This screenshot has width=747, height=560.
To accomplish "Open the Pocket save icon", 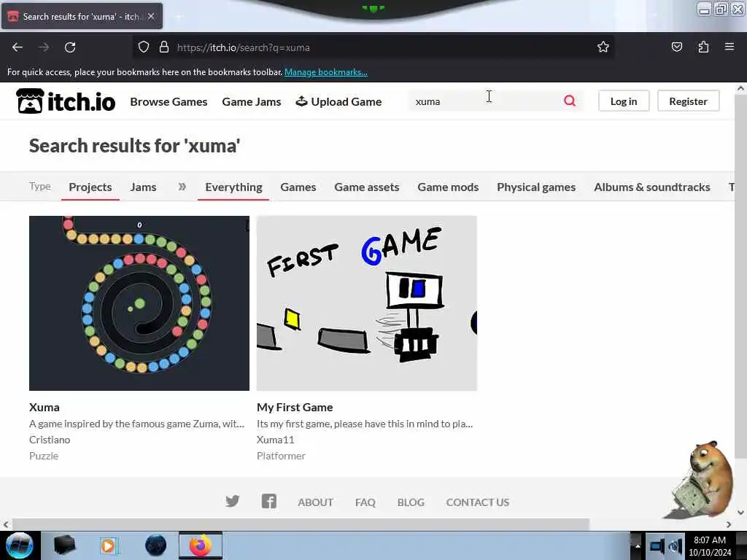I will click(676, 47).
